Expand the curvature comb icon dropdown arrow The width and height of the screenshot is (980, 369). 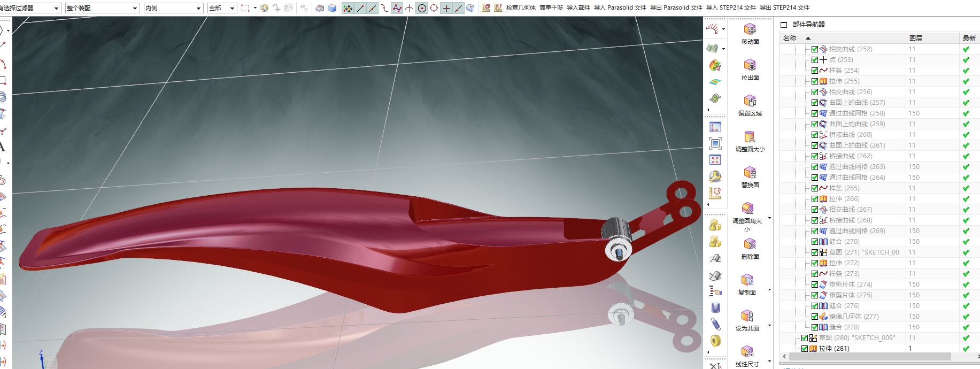pos(723,29)
